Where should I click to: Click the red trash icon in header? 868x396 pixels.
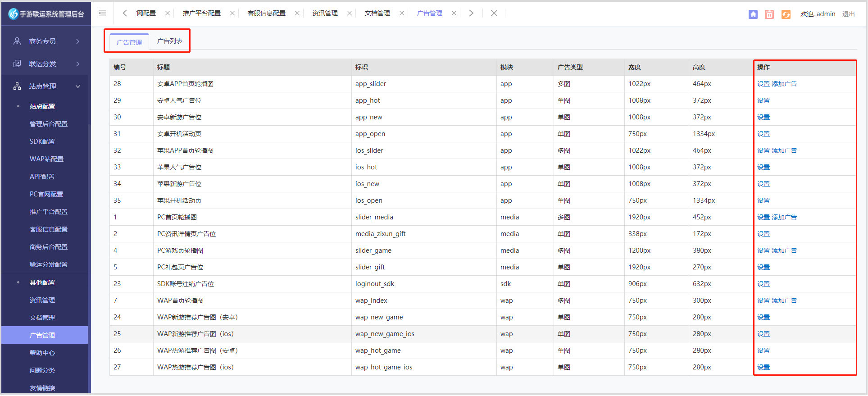pyautogui.click(x=769, y=14)
